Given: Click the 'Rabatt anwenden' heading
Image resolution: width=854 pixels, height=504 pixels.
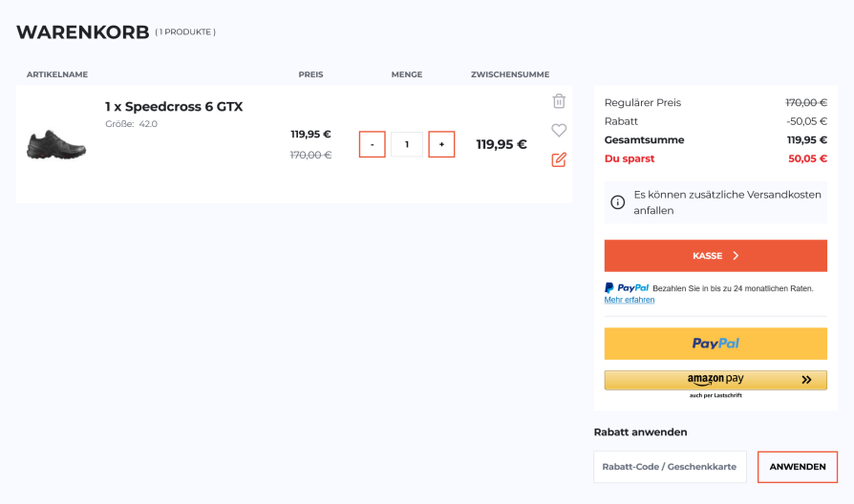Looking at the screenshot, I should point(640,432).
